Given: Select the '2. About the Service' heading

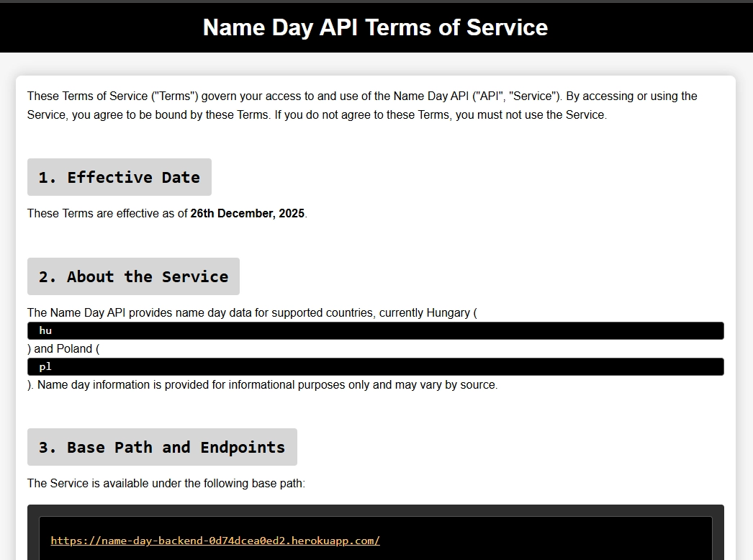Looking at the screenshot, I should (x=133, y=276).
